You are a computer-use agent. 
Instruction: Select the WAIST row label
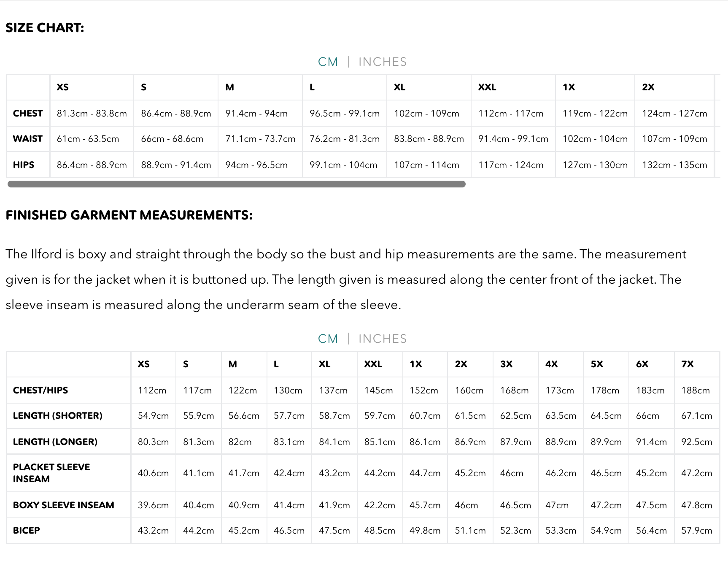[x=28, y=139]
